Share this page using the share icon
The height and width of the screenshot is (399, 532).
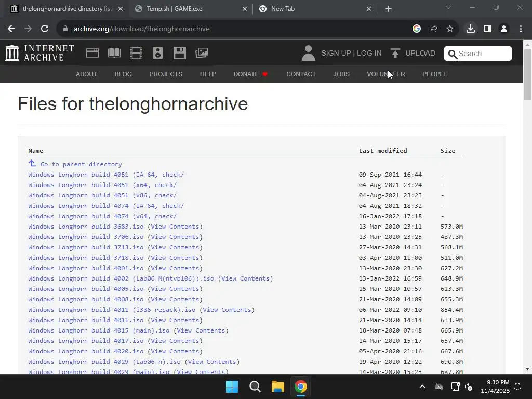(x=433, y=29)
